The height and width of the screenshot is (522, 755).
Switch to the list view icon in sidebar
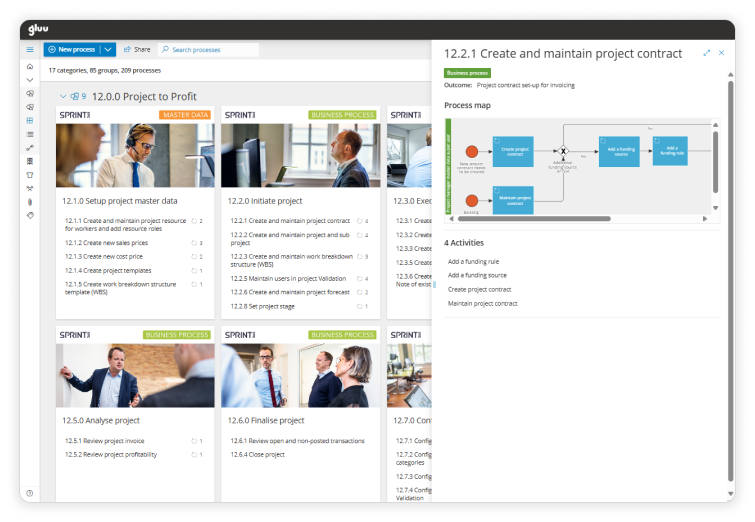pyautogui.click(x=30, y=134)
